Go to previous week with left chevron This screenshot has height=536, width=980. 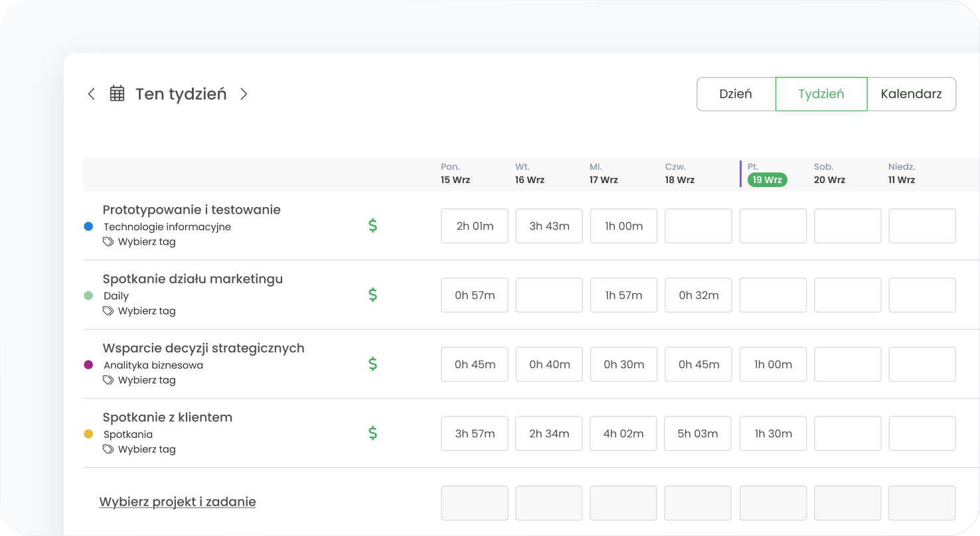tap(92, 94)
